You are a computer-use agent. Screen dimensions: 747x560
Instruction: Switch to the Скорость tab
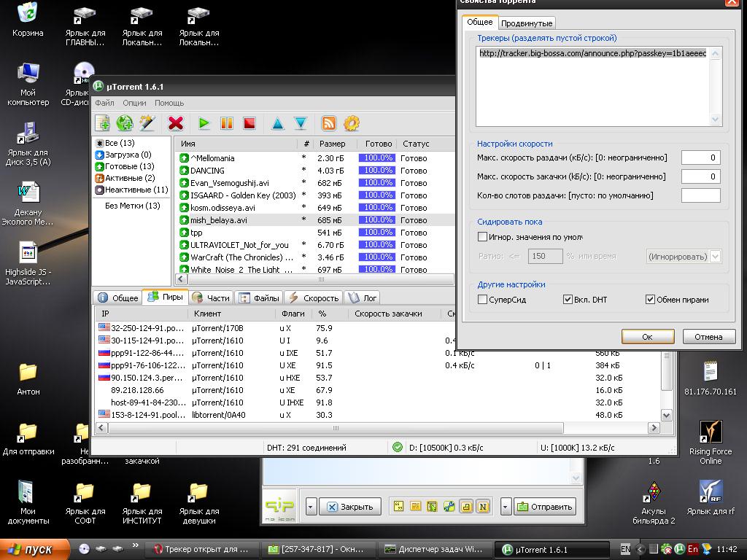tap(313, 297)
